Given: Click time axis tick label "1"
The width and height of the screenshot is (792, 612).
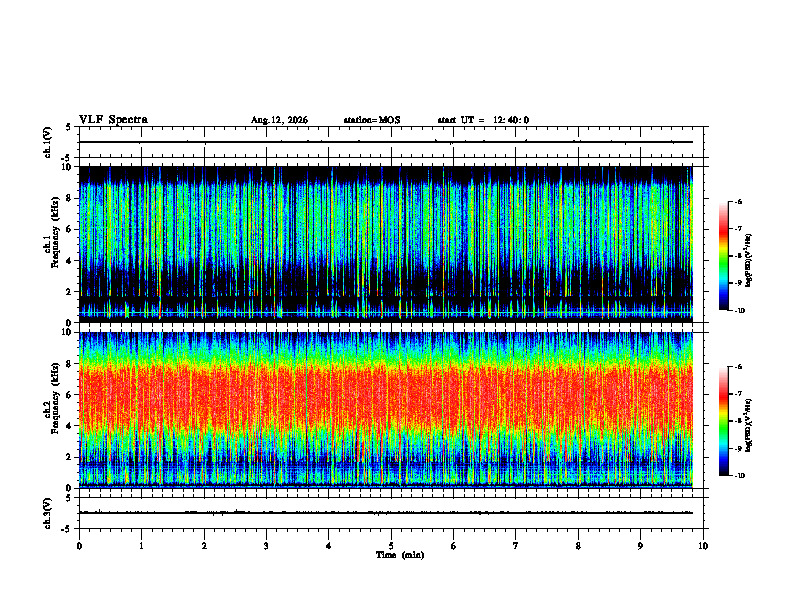Looking at the screenshot, I should point(141,546).
